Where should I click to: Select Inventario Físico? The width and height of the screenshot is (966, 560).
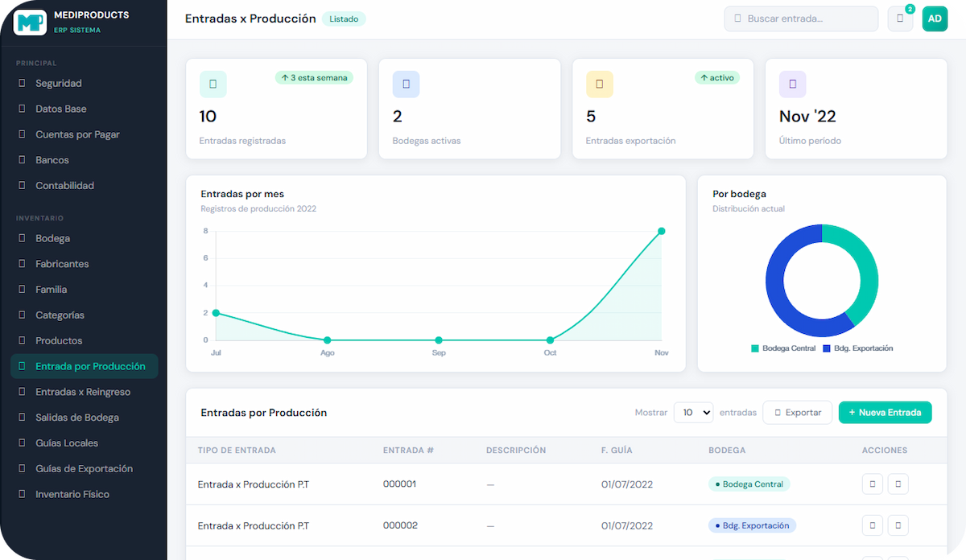click(x=85, y=494)
